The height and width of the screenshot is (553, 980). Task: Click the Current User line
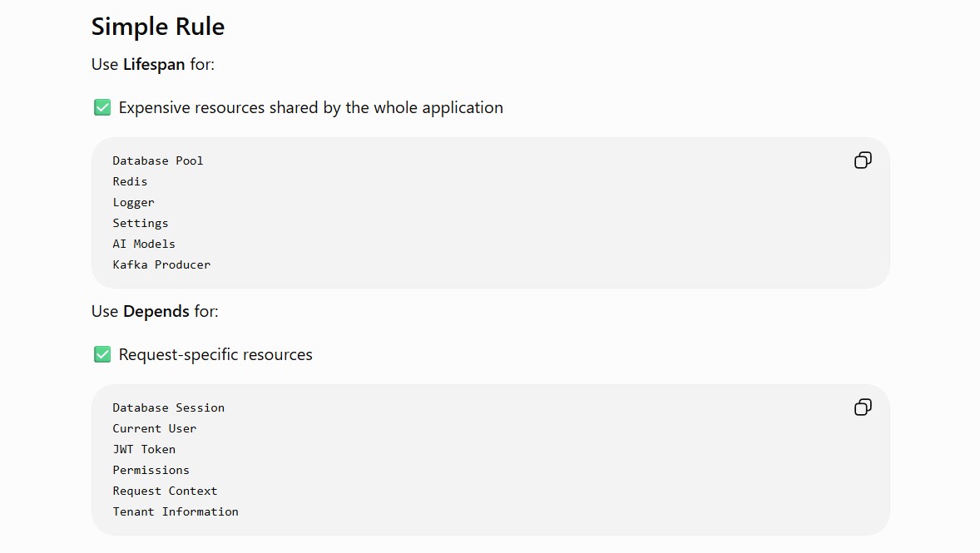point(155,428)
